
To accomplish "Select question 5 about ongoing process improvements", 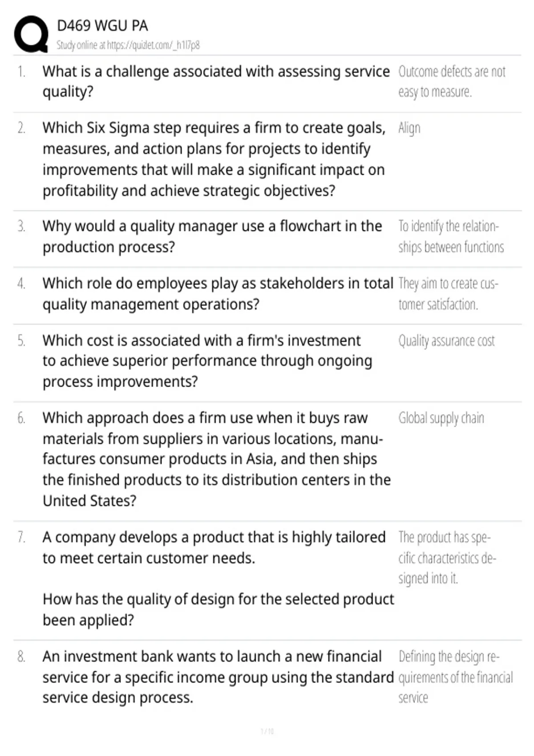I will pyautogui.click(x=207, y=361).
